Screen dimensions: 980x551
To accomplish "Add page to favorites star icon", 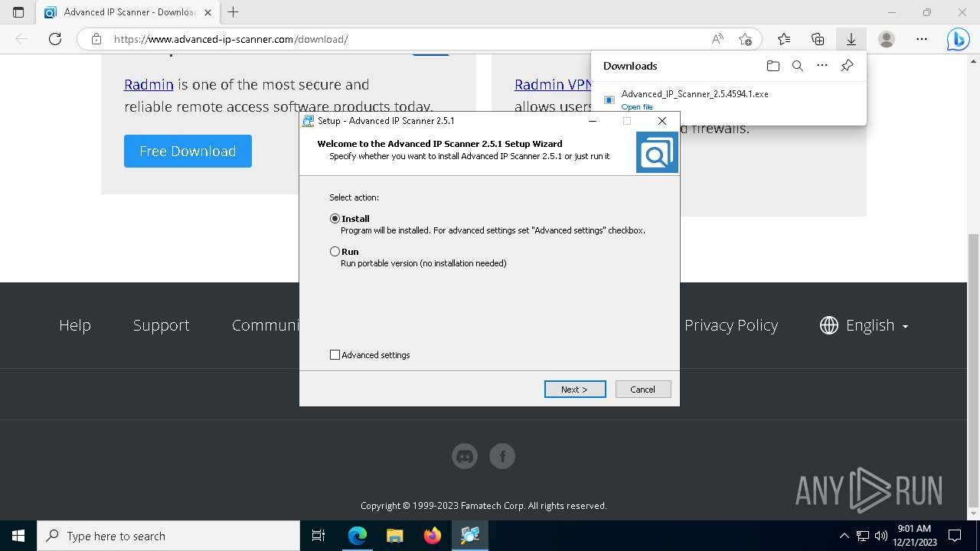I will point(745,39).
